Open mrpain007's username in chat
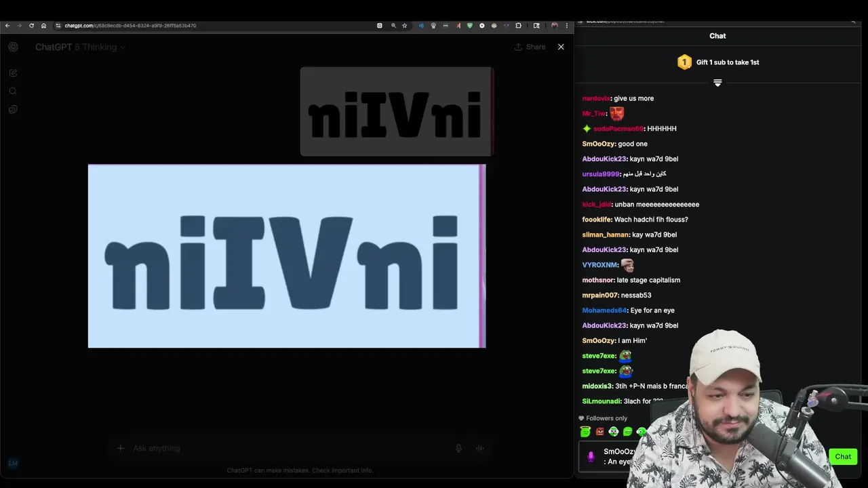This screenshot has width=868, height=488. click(600, 296)
